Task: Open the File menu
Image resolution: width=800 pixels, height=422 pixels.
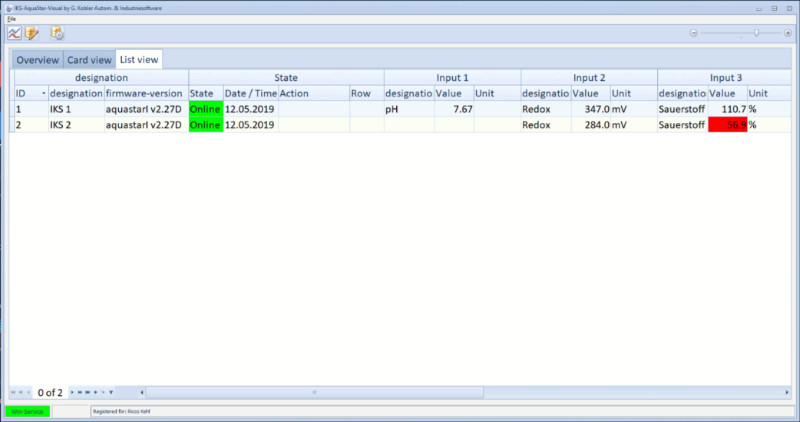Action: point(11,19)
